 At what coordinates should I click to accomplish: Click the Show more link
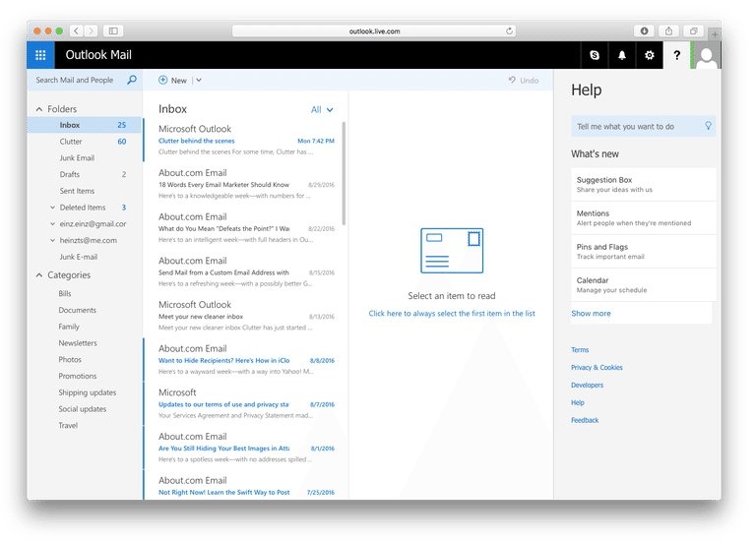(591, 314)
